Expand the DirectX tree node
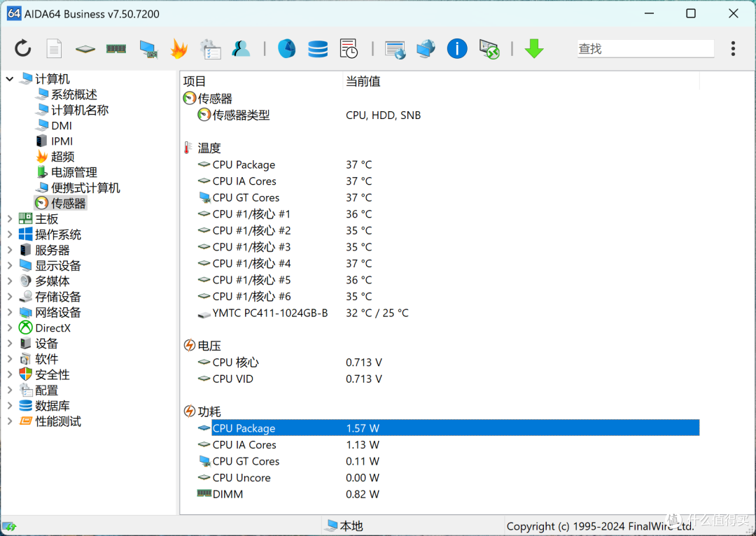756x536 pixels. point(10,327)
